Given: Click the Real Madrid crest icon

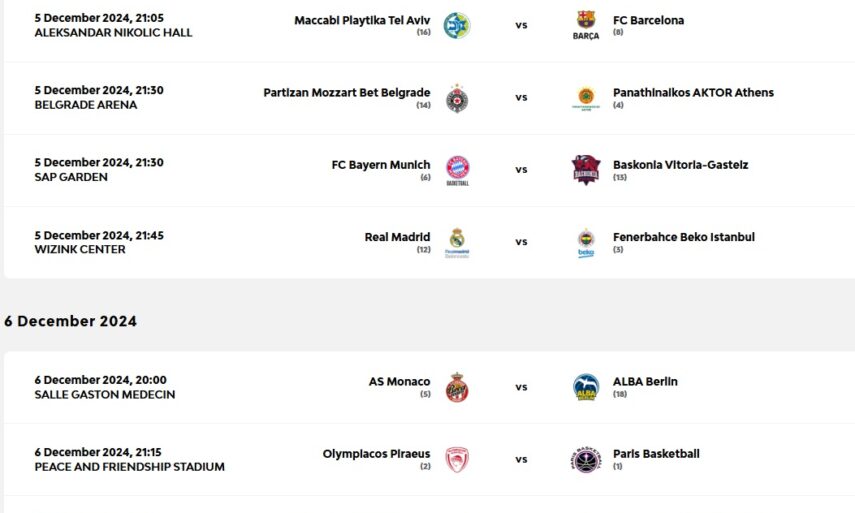Looking at the screenshot, I should (x=457, y=242).
